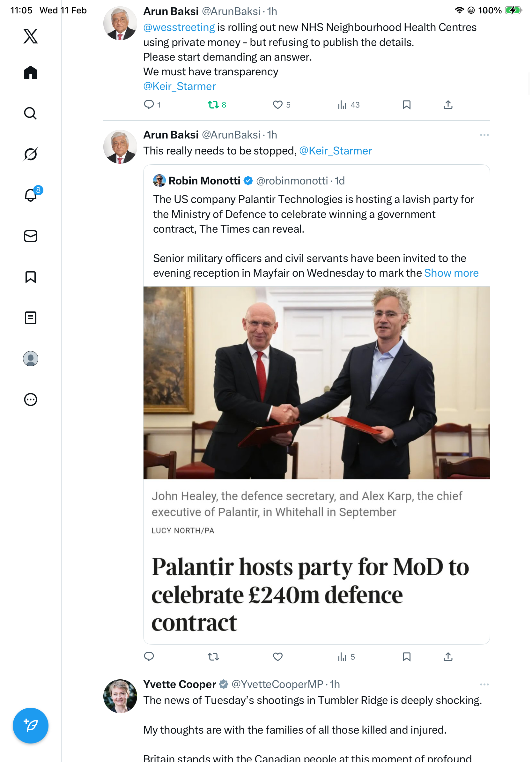Like the NHS Health Centres post
Image resolution: width=532 pixels, height=762 pixels.
pyautogui.click(x=277, y=105)
